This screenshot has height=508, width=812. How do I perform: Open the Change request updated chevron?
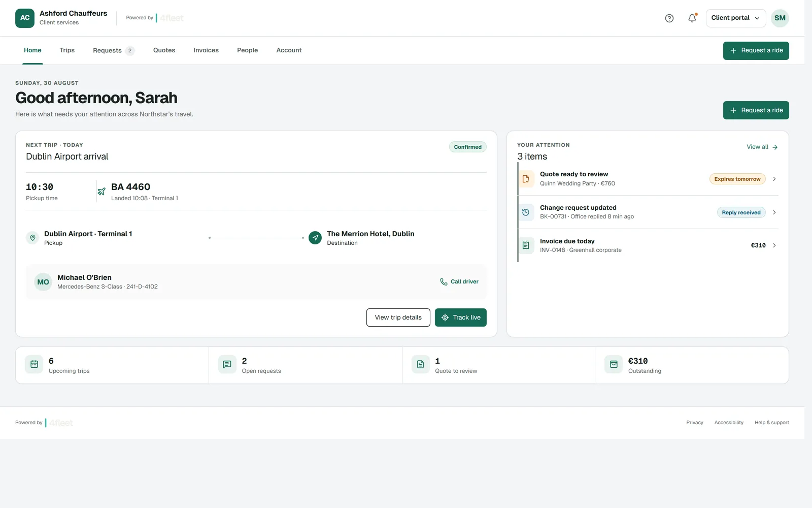[774, 212]
